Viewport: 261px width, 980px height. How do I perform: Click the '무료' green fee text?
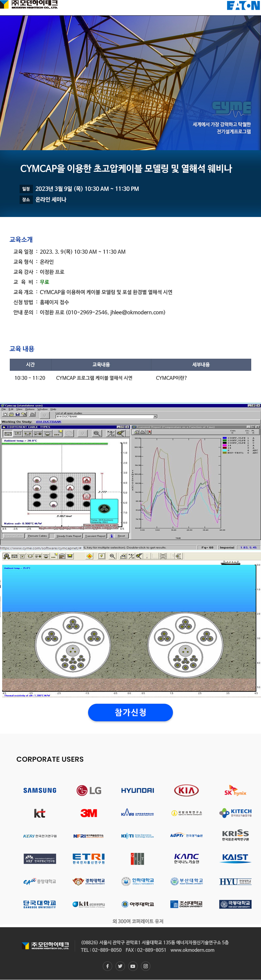pyautogui.click(x=44, y=282)
